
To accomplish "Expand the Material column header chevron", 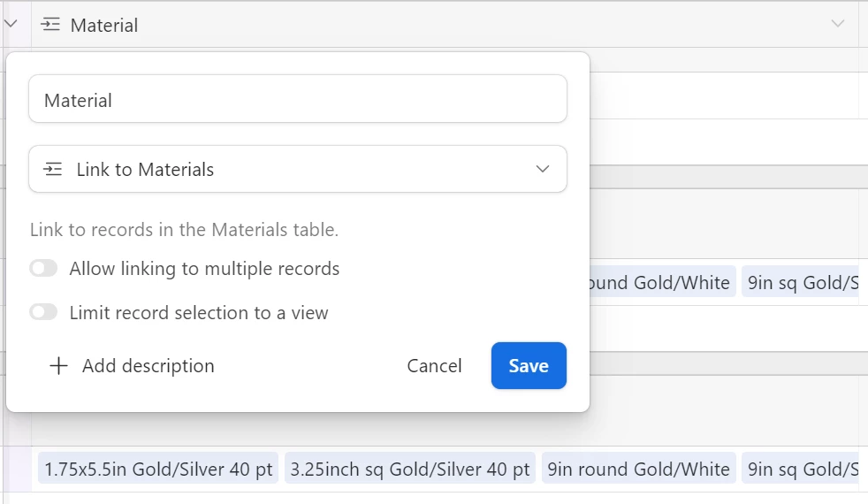I will (838, 24).
